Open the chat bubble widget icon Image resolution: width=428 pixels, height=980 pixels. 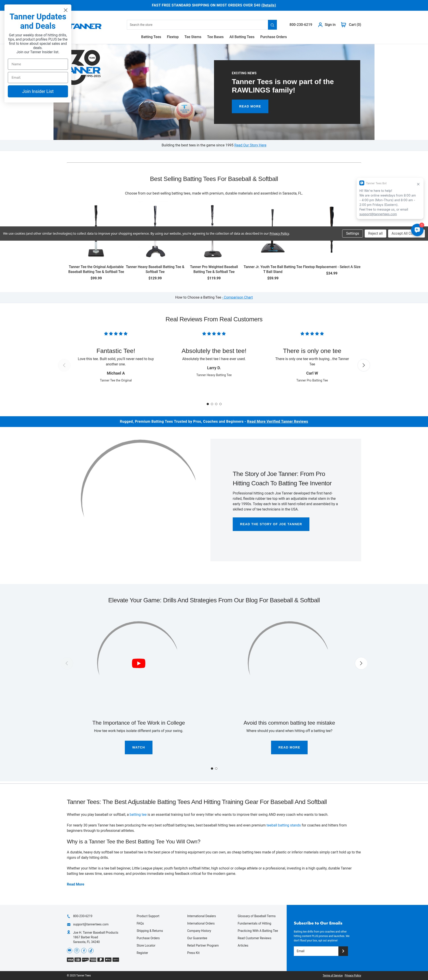tap(417, 230)
